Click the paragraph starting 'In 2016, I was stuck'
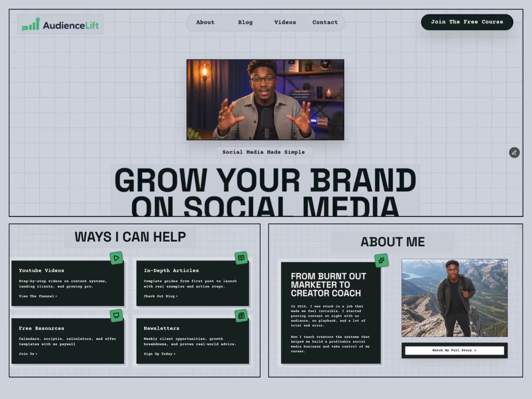532x399 pixels. tap(328, 316)
